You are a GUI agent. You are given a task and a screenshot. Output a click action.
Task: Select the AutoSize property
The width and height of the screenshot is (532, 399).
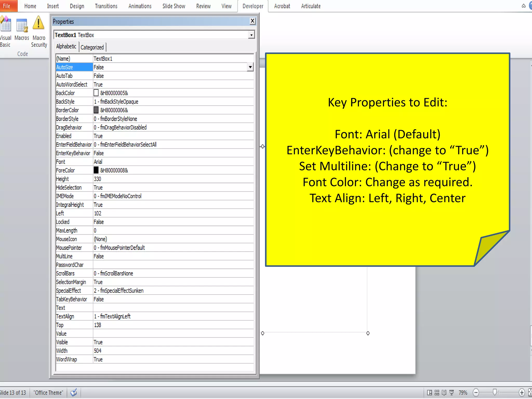(x=74, y=67)
